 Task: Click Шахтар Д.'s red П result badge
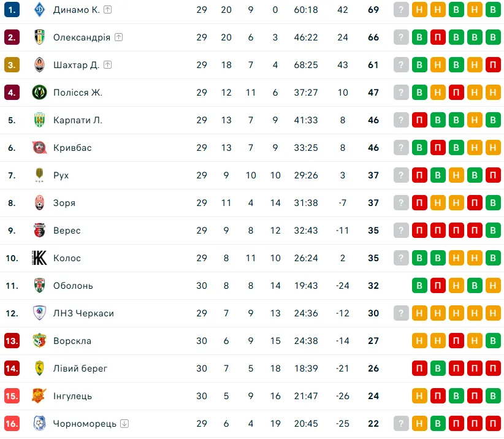pyautogui.click(x=493, y=65)
